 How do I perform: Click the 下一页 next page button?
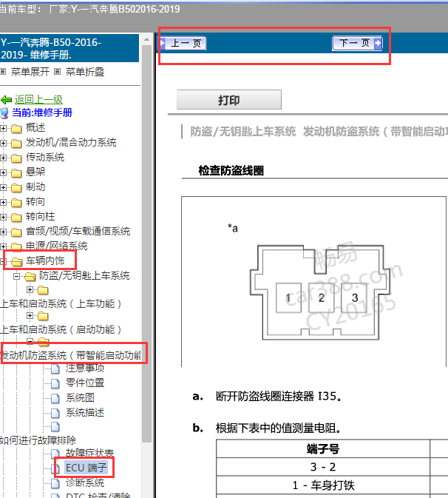357,43
